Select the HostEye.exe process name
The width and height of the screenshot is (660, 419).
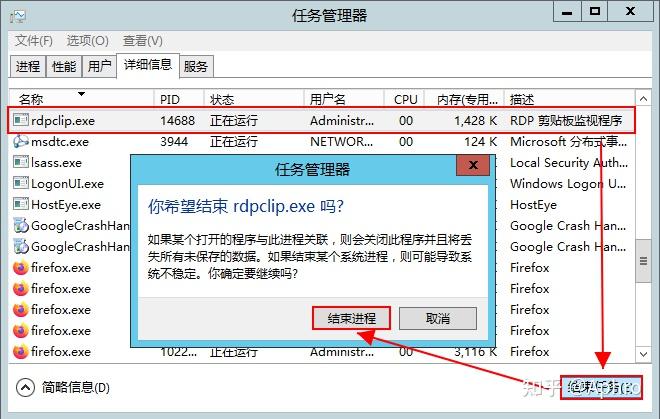pyautogui.click(x=66, y=205)
